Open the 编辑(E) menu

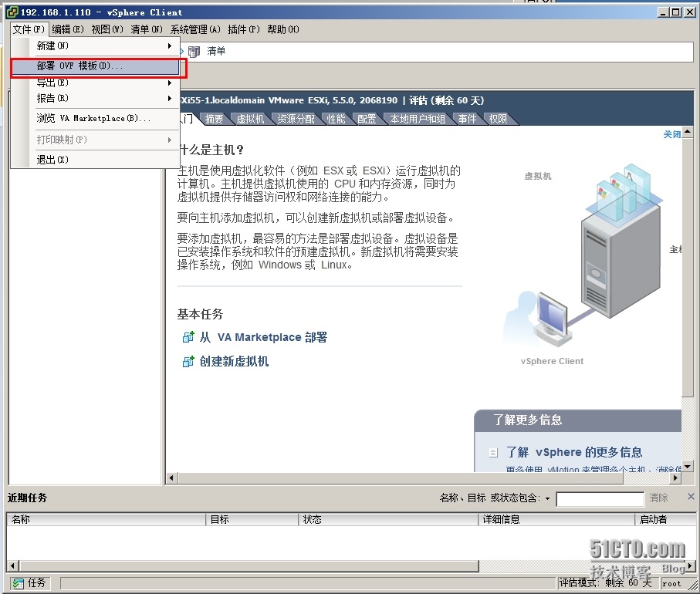pos(67,29)
